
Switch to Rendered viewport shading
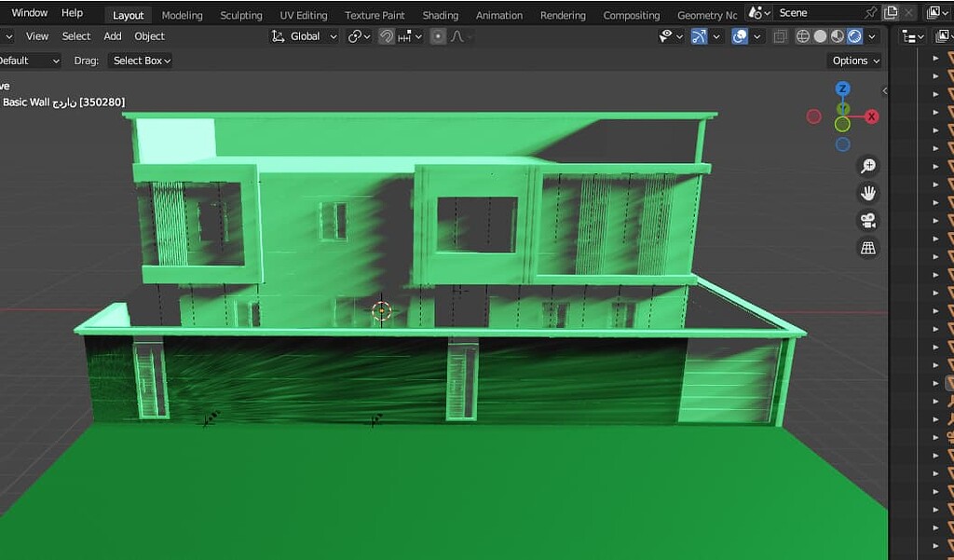855,35
